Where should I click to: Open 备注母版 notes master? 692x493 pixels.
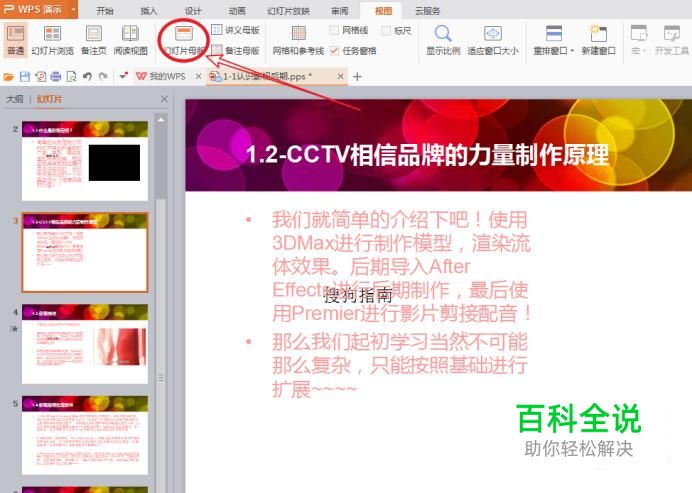point(235,50)
